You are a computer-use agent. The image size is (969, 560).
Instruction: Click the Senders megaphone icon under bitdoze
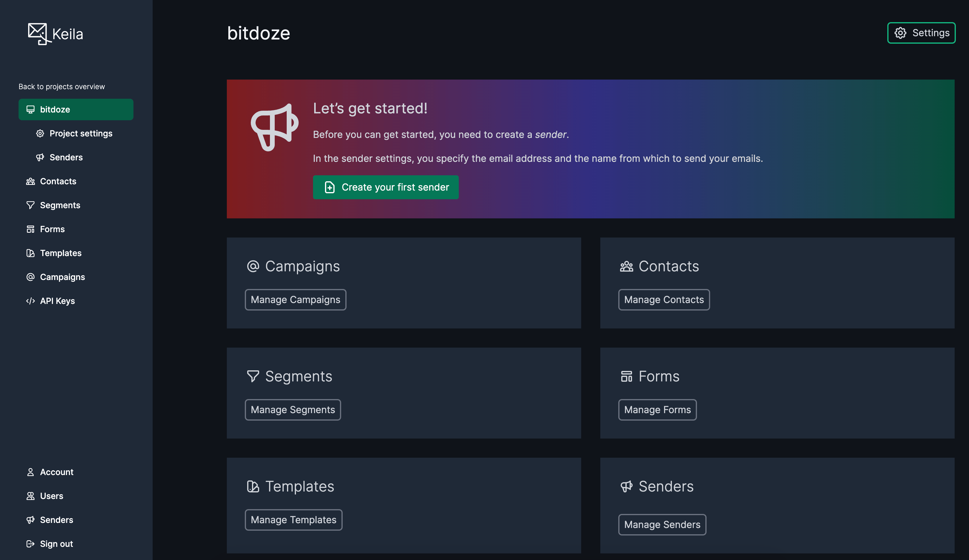41,157
